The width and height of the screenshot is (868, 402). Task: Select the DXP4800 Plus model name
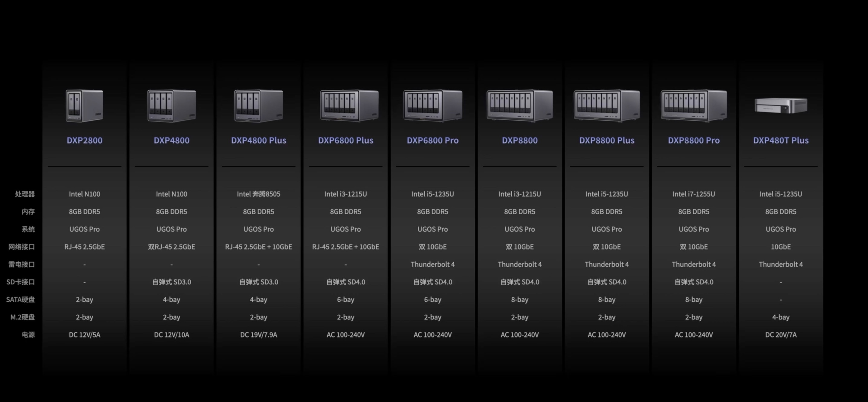[258, 140]
